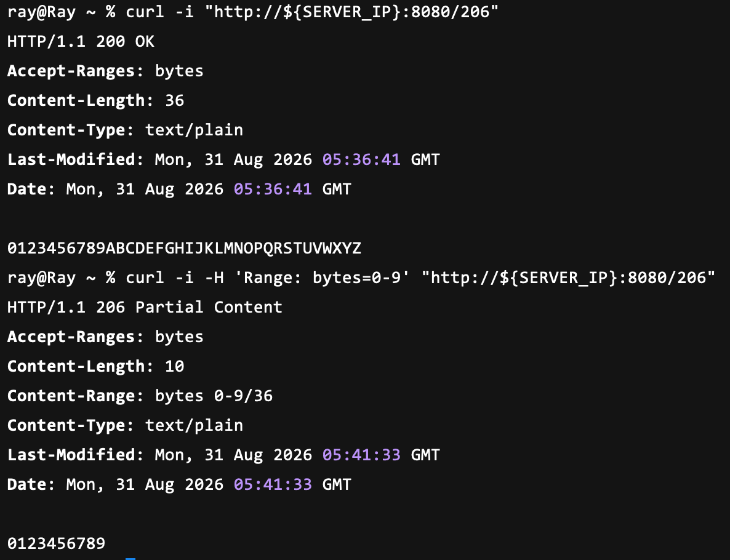Click the Last-Modified 05:36:41 timestamp

click(x=361, y=159)
